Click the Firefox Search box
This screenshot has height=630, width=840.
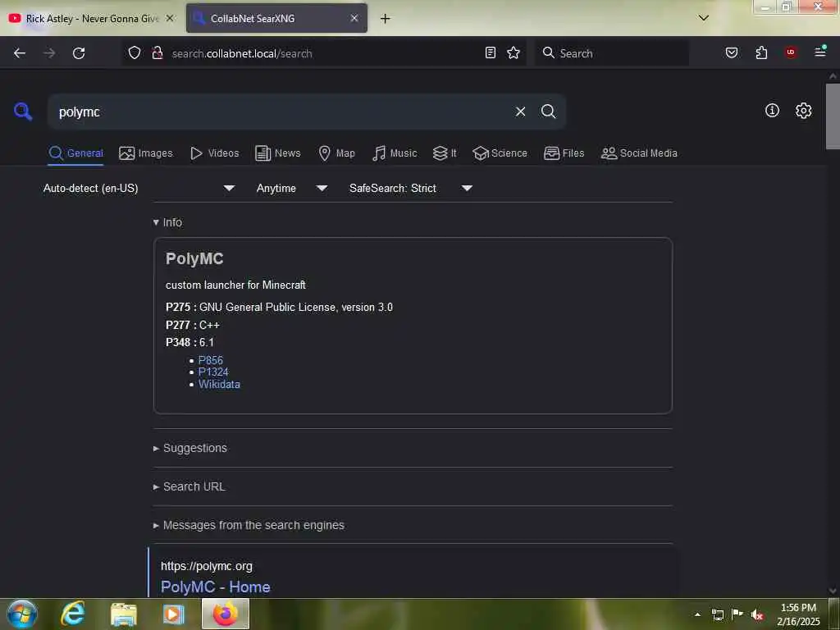click(612, 53)
